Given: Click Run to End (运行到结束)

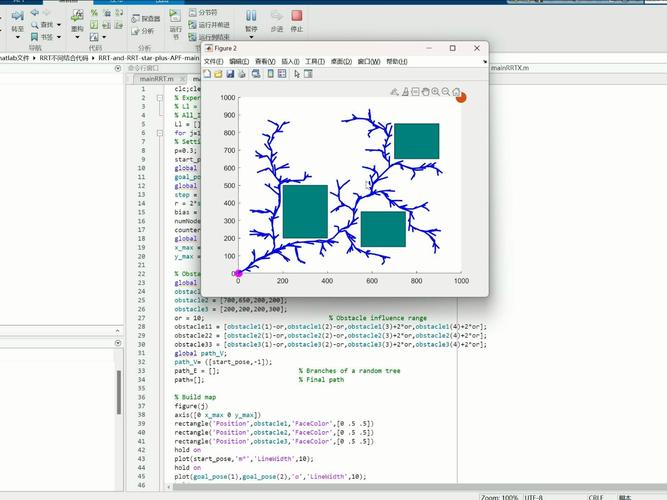Looking at the screenshot, I should point(209,37).
